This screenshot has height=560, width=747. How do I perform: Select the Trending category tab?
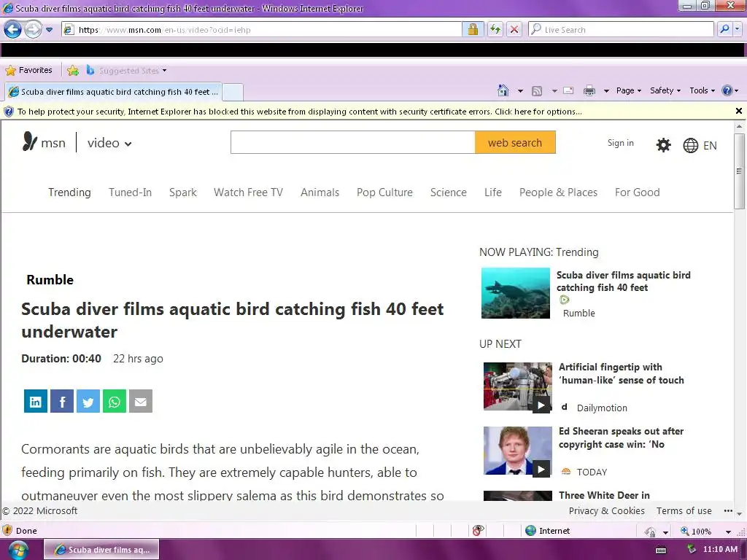pyautogui.click(x=69, y=192)
